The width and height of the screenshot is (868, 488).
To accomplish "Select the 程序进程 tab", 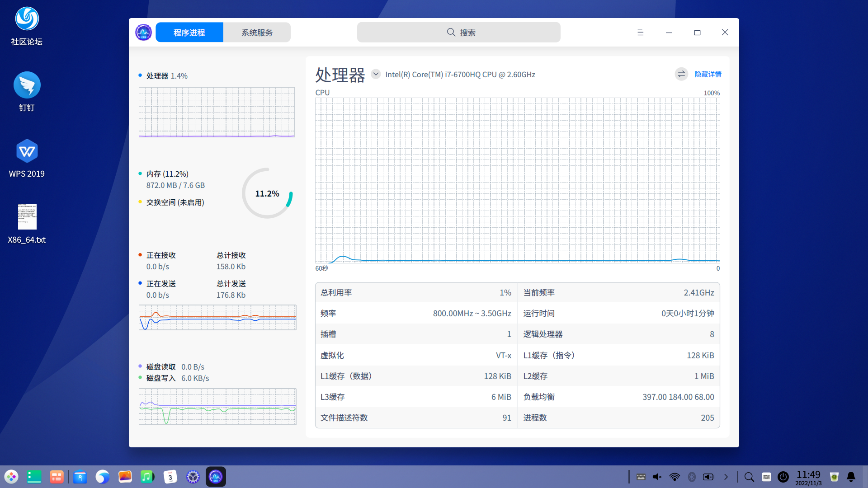I will click(x=189, y=33).
